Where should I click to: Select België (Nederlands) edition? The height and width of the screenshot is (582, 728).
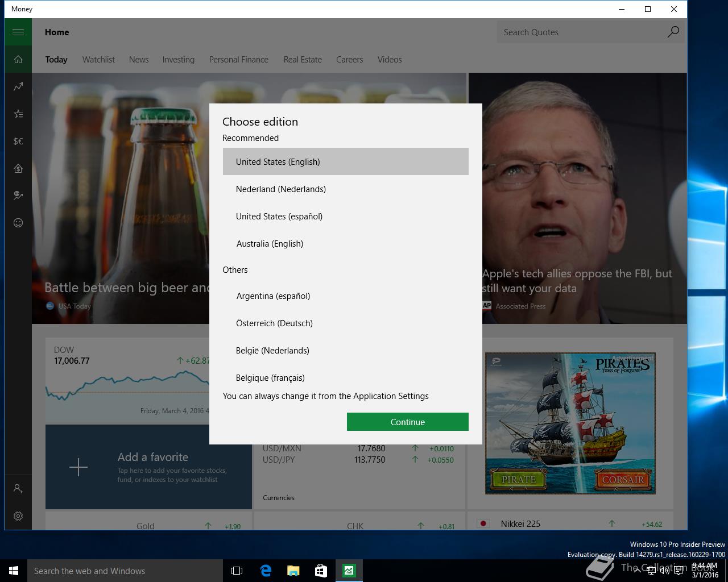[346, 350]
